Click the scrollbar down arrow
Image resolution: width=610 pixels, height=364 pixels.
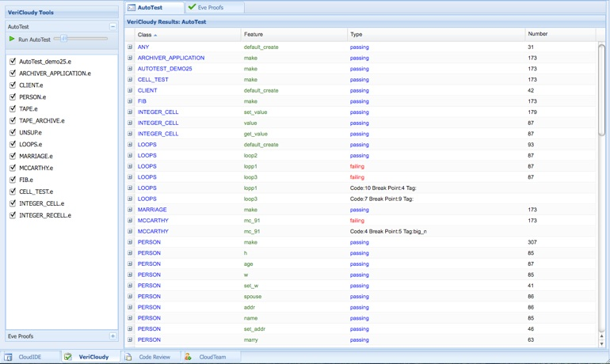point(602,343)
